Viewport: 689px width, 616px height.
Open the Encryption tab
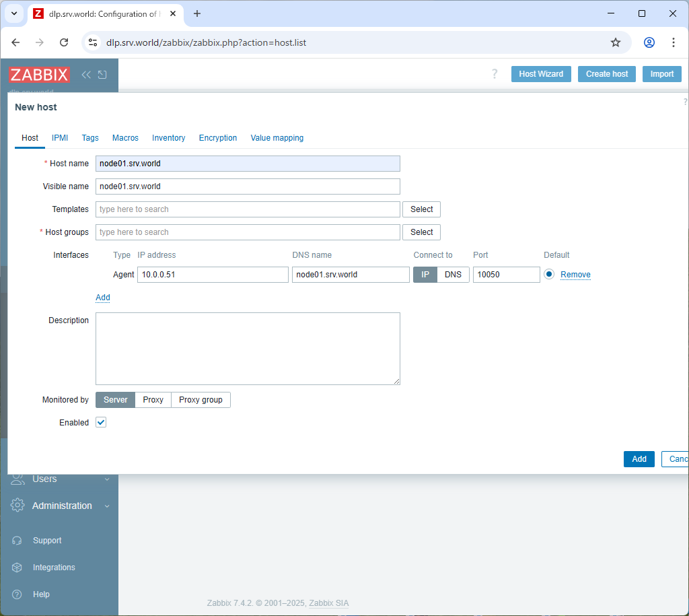click(218, 138)
